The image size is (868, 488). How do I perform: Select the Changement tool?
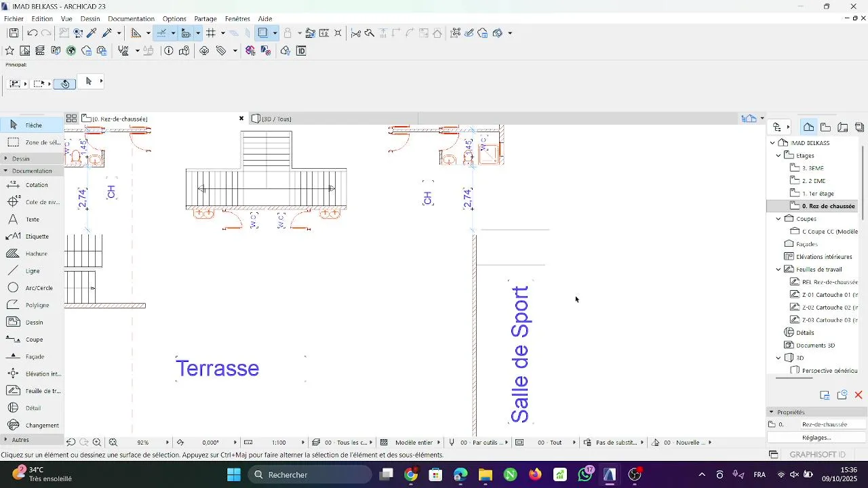(32, 425)
